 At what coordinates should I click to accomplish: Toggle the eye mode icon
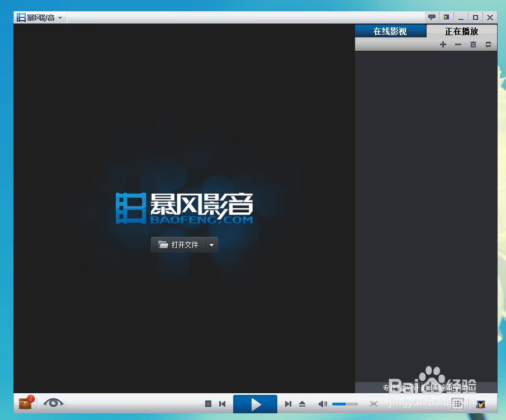click(53, 403)
